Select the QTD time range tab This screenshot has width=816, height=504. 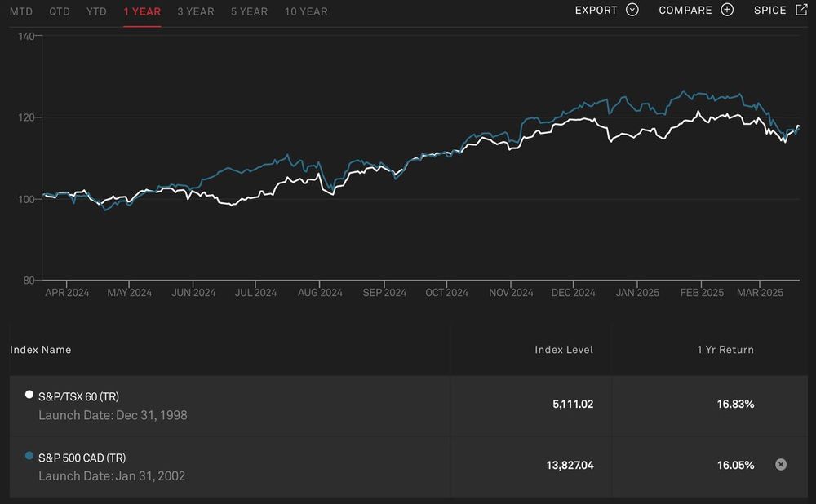(60, 11)
